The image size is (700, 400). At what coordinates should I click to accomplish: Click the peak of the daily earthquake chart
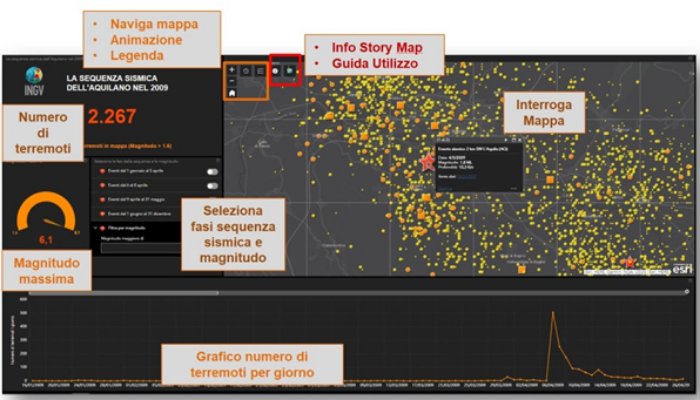552,313
